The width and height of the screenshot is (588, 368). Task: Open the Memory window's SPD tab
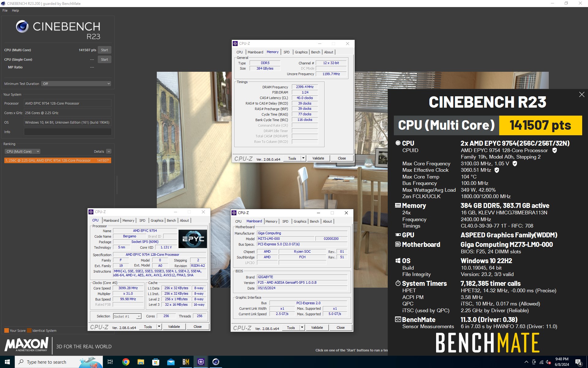pyautogui.click(x=286, y=52)
